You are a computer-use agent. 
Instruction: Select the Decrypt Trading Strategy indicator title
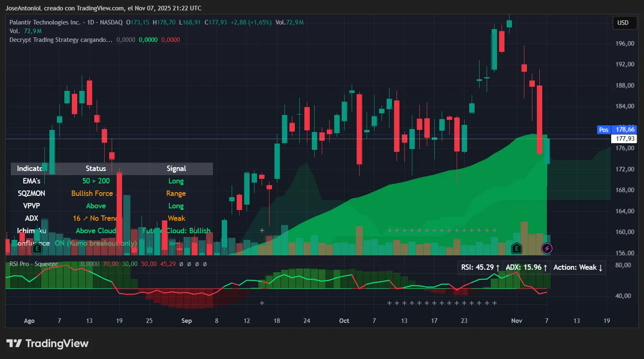coord(61,40)
